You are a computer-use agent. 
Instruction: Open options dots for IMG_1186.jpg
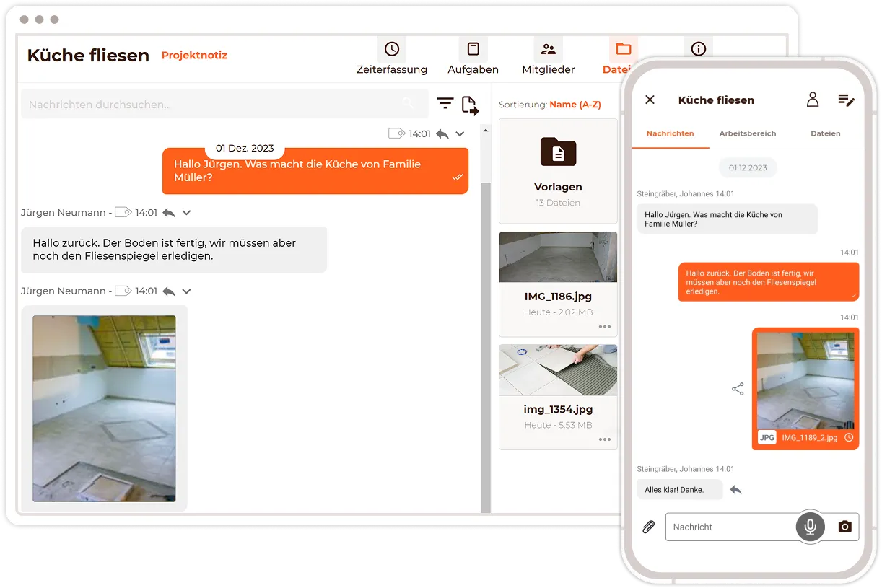605,327
